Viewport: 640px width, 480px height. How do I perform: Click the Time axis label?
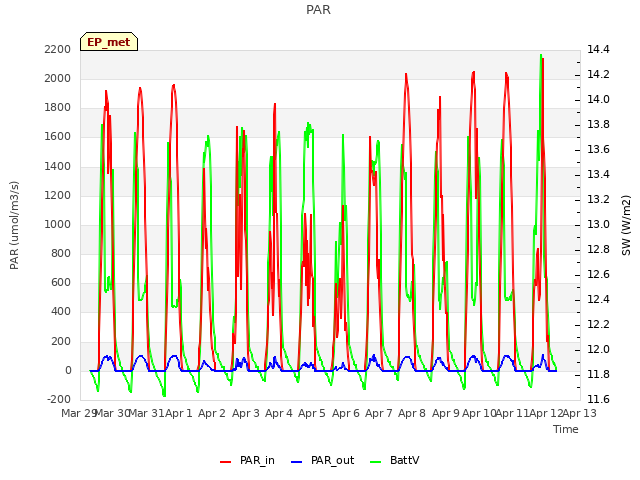(x=566, y=429)
